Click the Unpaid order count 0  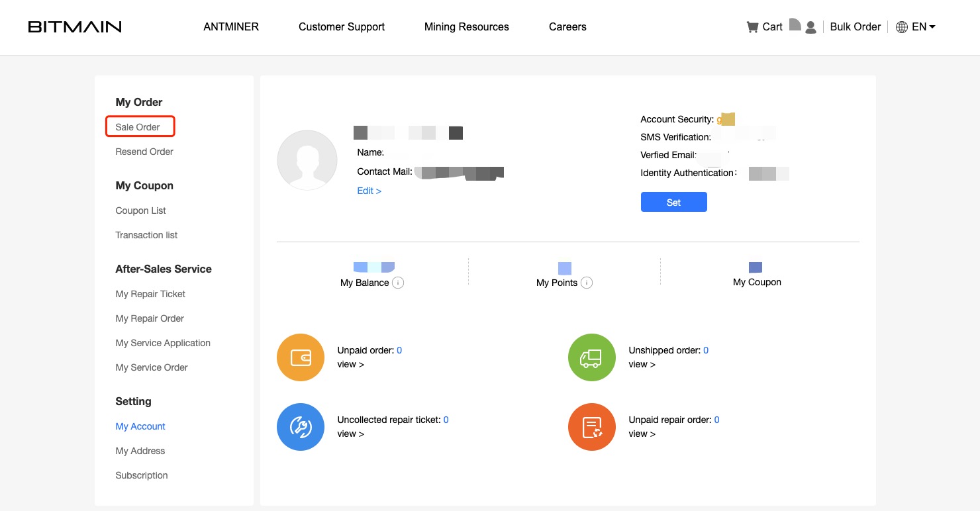pos(399,350)
